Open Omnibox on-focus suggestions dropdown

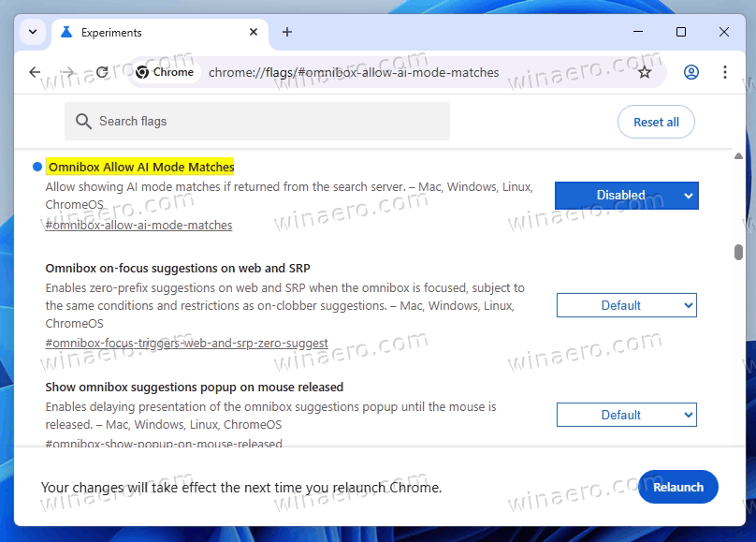[626, 305]
